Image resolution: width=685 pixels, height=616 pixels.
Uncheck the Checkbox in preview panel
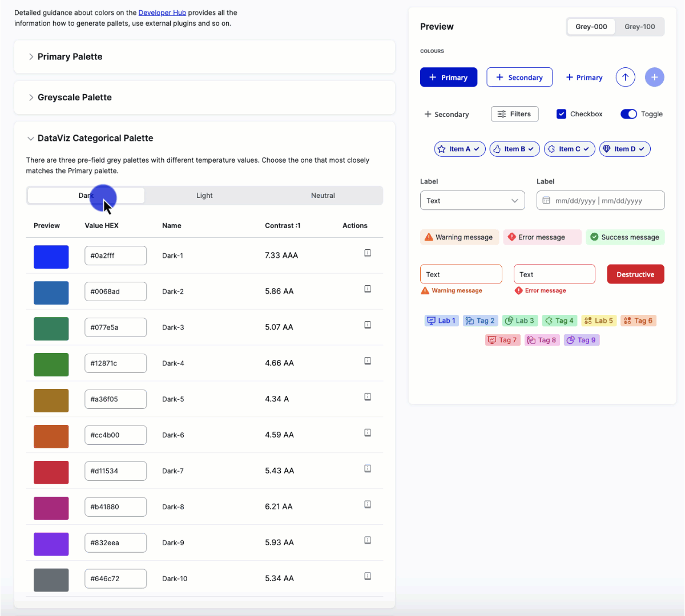coord(561,114)
